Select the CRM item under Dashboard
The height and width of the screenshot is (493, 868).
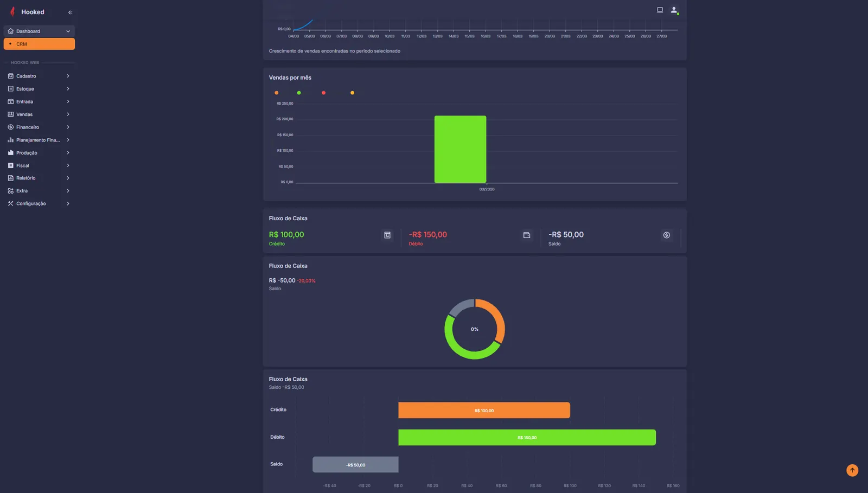(x=39, y=44)
